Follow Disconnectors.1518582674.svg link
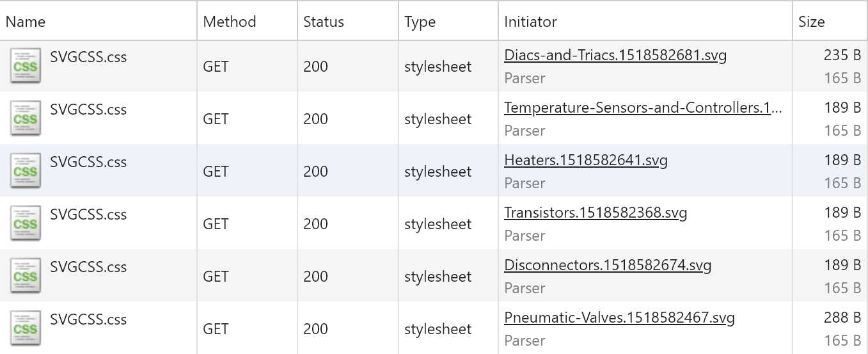 pyautogui.click(x=608, y=265)
